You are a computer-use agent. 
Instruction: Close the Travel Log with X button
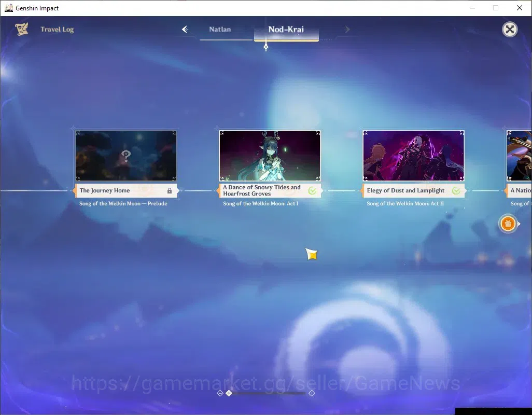tap(510, 30)
